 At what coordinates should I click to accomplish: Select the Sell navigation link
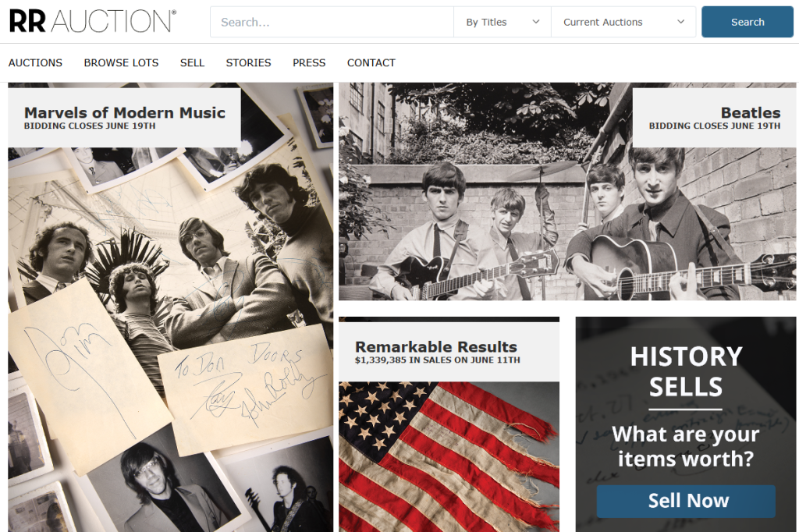pos(192,62)
